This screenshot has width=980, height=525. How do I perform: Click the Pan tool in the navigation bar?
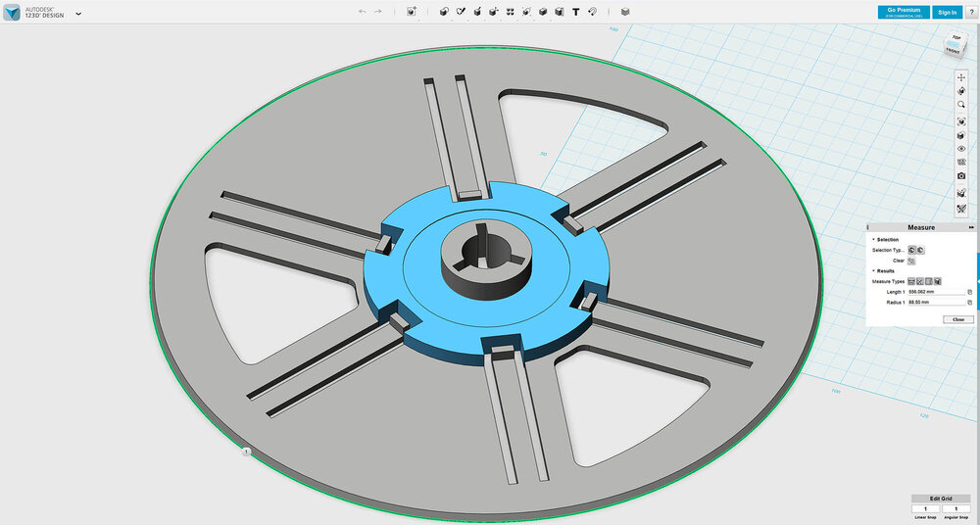pos(961,76)
